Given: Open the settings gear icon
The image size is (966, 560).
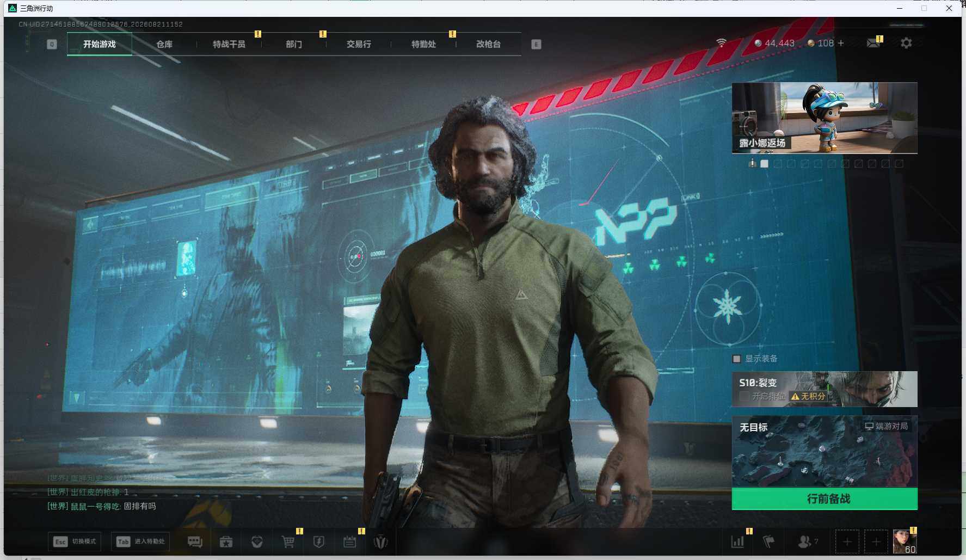Looking at the screenshot, I should click(906, 43).
